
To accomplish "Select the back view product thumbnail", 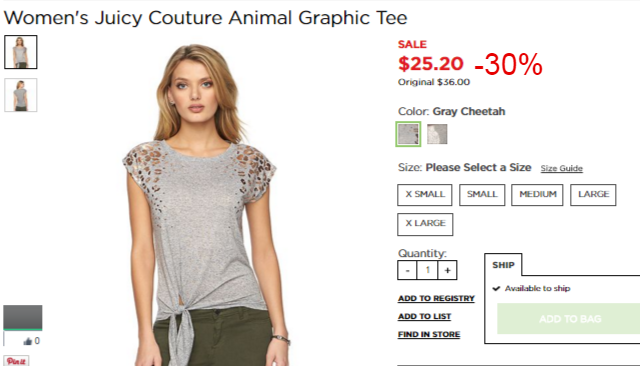I will click(x=21, y=95).
